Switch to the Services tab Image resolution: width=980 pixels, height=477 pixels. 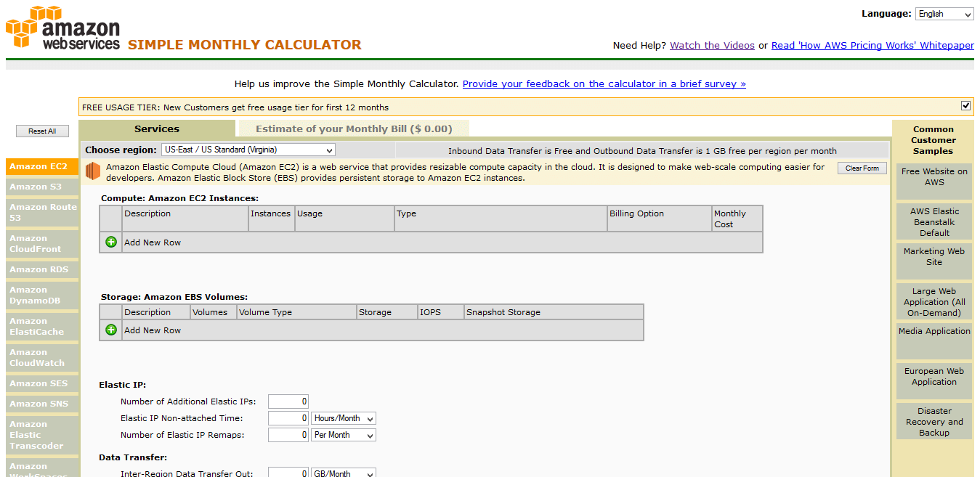157,129
